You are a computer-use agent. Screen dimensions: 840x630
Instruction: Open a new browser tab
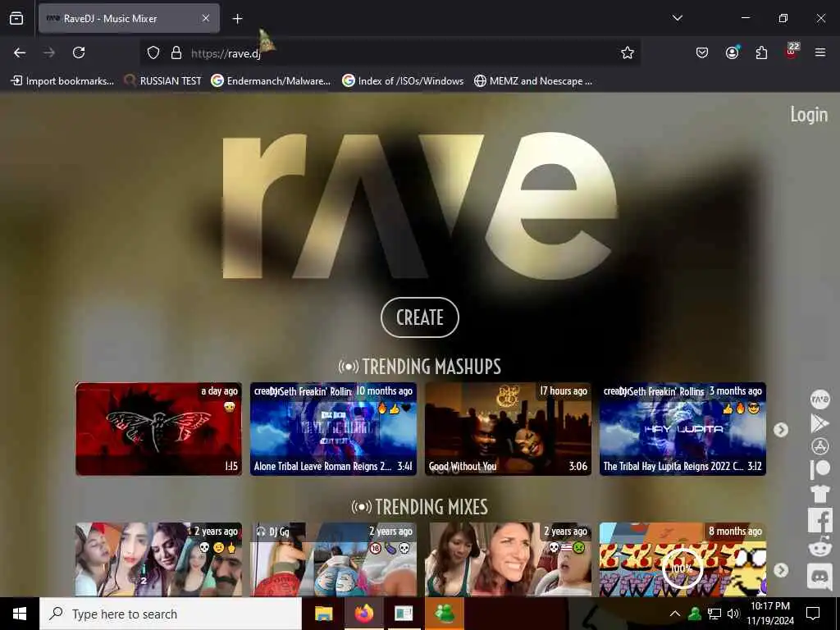pyautogui.click(x=237, y=19)
